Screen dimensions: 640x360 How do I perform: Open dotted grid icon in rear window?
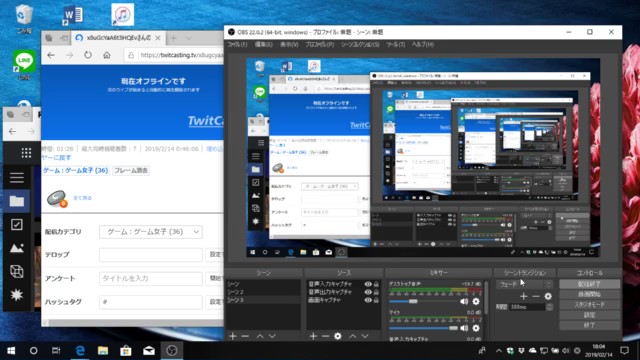click(27, 153)
